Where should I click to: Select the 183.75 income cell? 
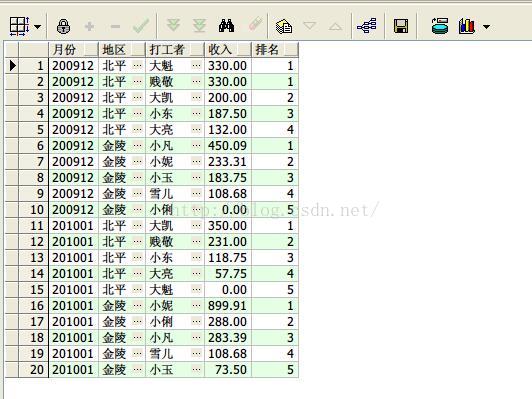tap(228, 178)
